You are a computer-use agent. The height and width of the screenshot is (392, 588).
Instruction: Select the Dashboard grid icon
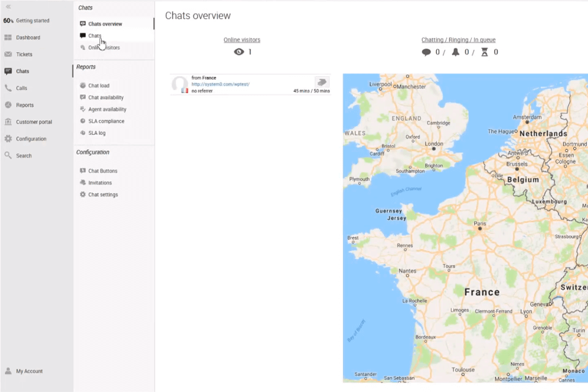click(9, 37)
